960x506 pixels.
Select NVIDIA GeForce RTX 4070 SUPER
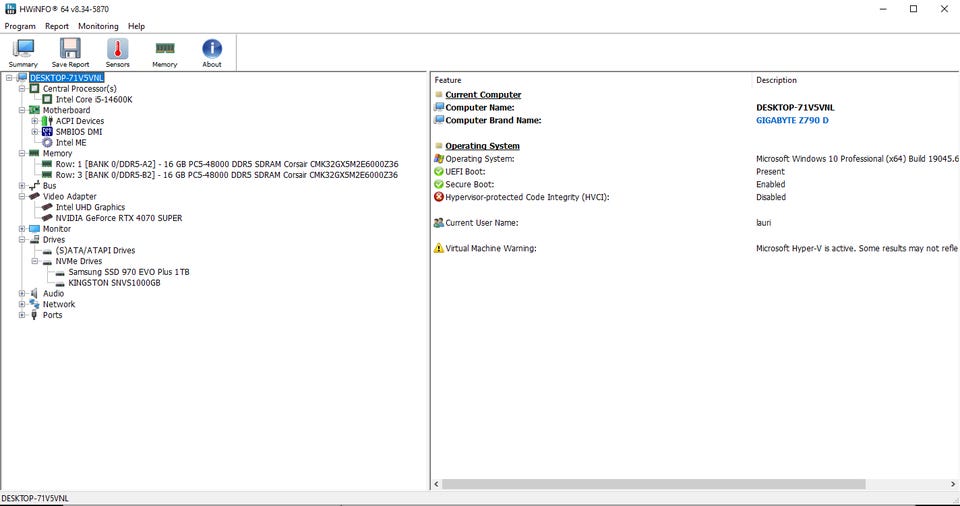click(119, 218)
